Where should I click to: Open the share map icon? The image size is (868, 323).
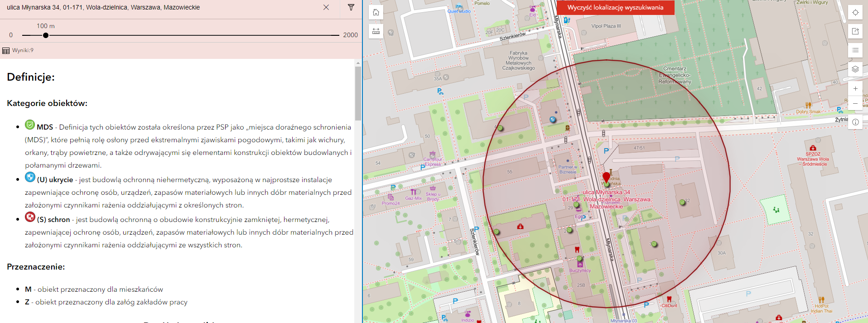855,31
